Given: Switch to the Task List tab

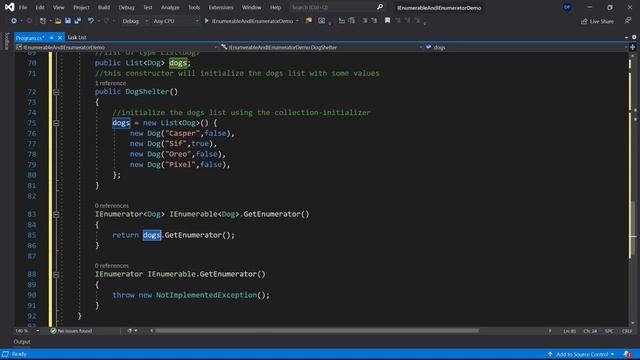Looking at the screenshot, I should click(x=77, y=38).
